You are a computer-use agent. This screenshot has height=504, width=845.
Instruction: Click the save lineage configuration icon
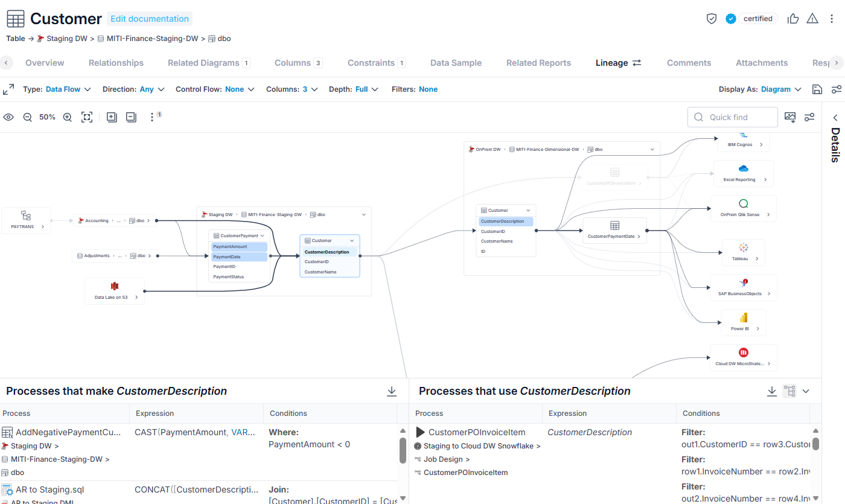click(x=817, y=89)
